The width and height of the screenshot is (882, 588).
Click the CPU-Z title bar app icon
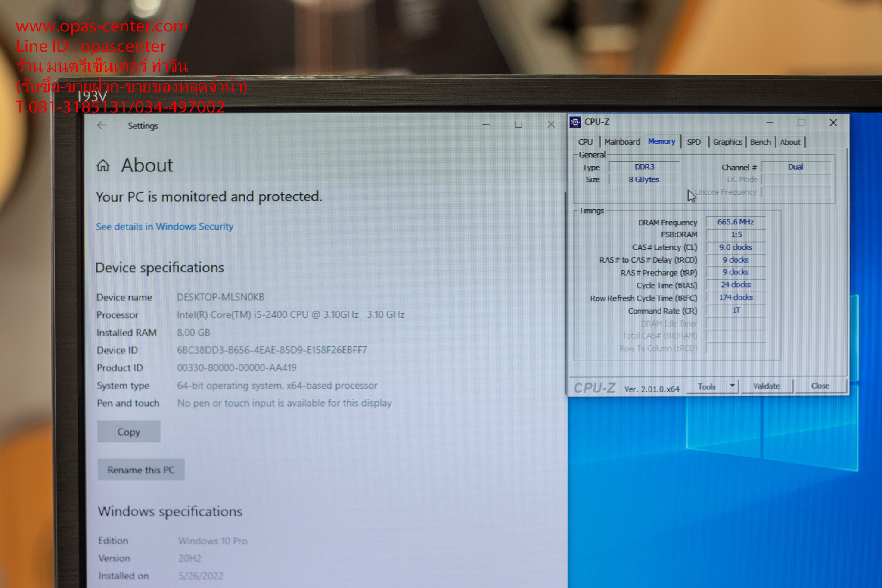pyautogui.click(x=575, y=122)
